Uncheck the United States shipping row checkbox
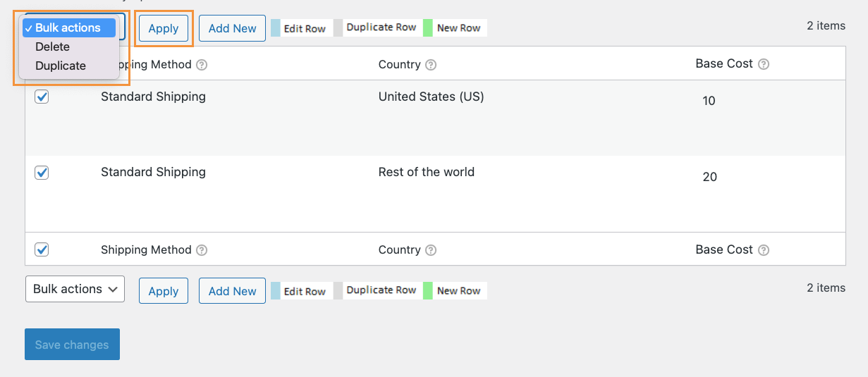This screenshot has height=377, width=868. pos(42,97)
